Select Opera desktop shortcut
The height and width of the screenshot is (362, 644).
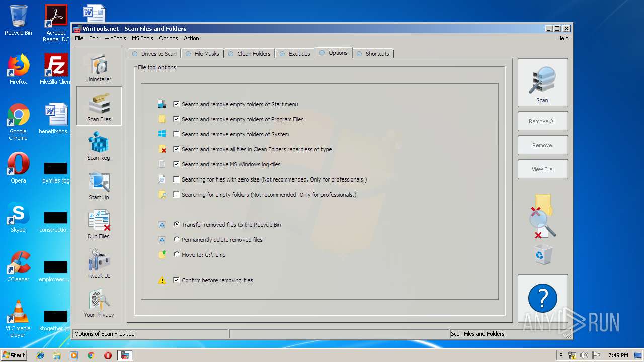pos(18,168)
